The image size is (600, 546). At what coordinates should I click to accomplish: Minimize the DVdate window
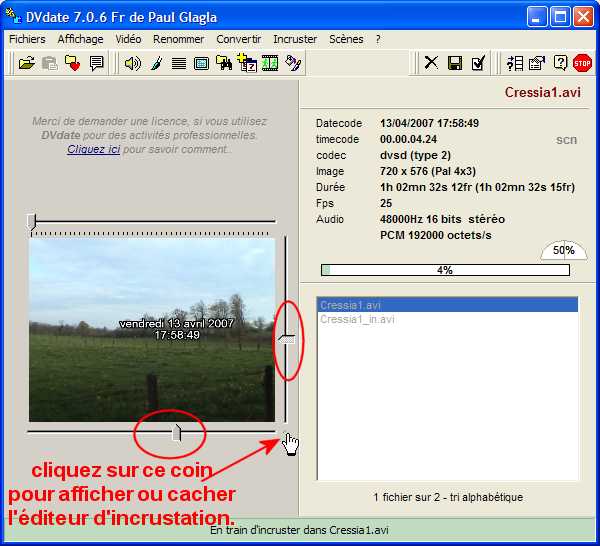pos(536,17)
